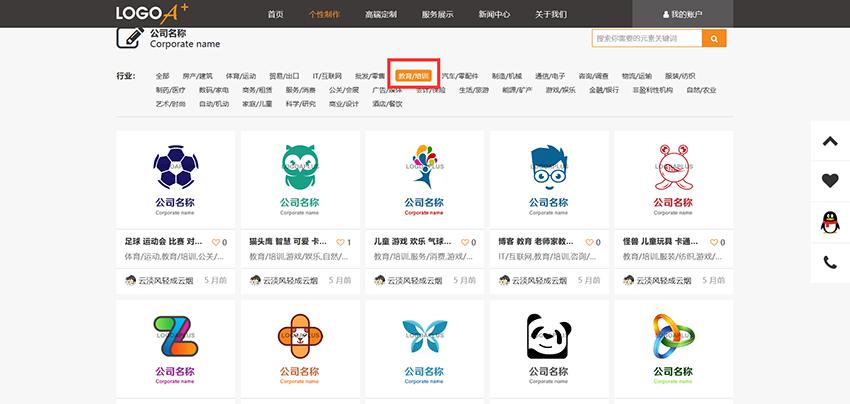Click the pencil edit icon beside 公司名称
The height and width of the screenshot is (404, 850).
pyautogui.click(x=130, y=37)
